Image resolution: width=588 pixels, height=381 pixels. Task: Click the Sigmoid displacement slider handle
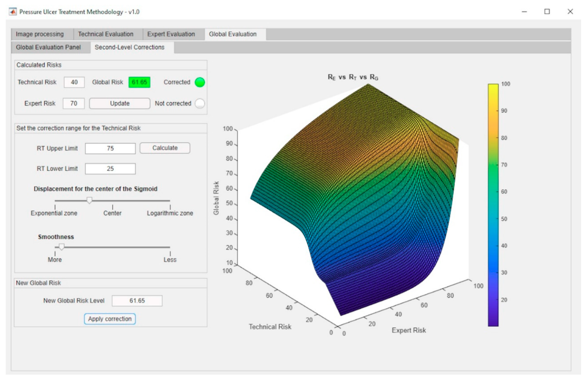[x=89, y=200]
